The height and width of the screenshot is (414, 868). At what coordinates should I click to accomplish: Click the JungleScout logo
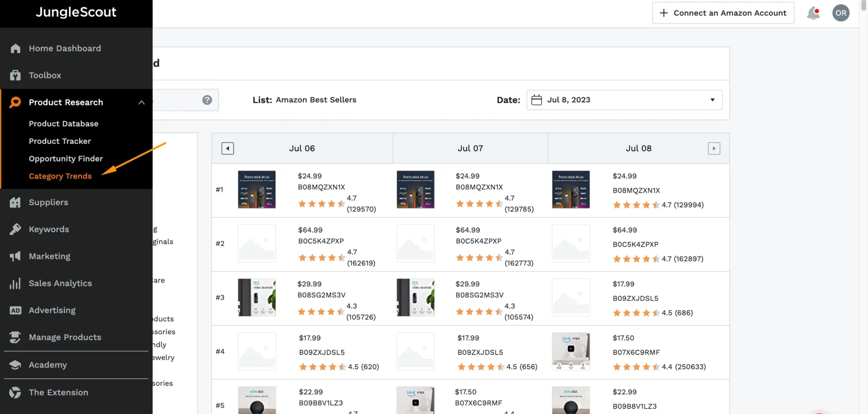click(76, 12)
